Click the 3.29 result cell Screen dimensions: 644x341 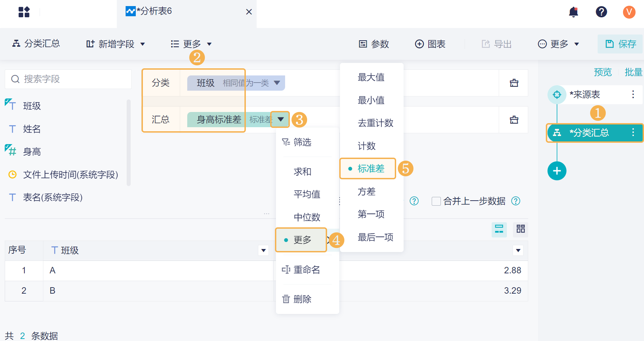[x=512, y=291]
